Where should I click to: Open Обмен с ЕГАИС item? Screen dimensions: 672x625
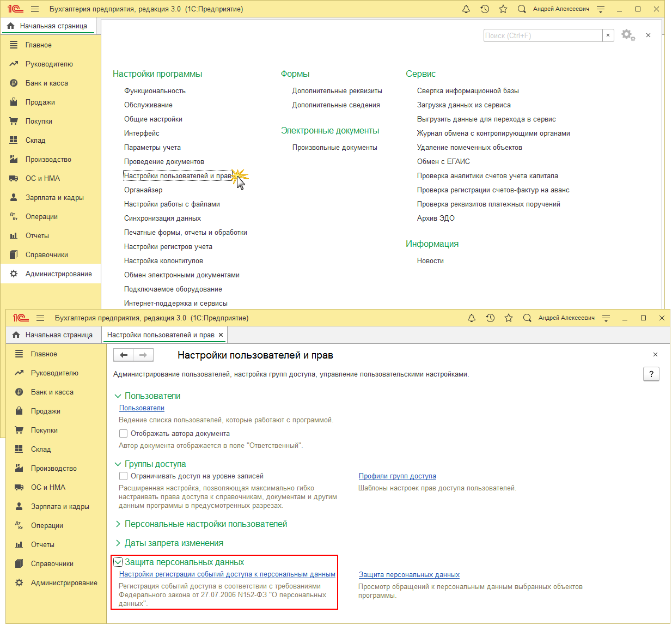pyautogui.click(x=443, y=162)
